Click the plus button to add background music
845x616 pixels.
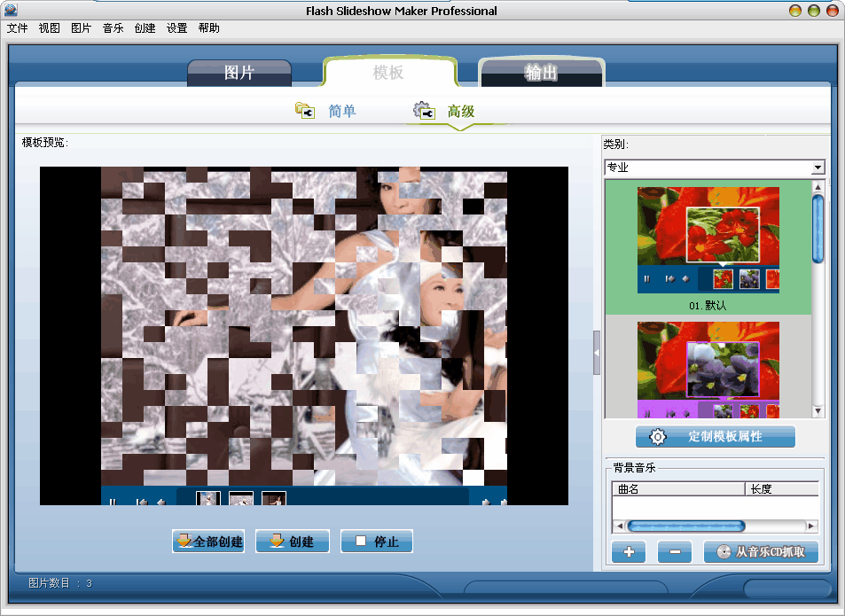[x=629, y=552]
